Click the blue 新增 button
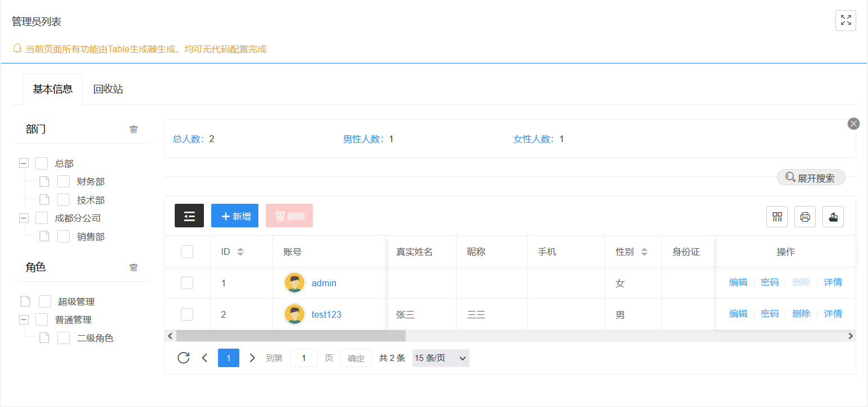Viewport: 868px width, 407px height. [x=235, y=216]
